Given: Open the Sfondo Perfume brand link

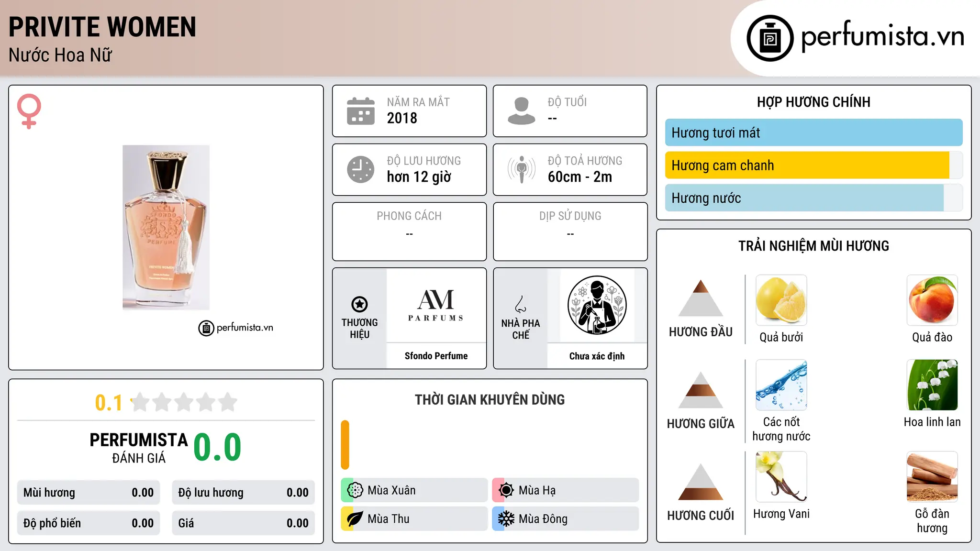Looking at the screenshot, I should pyautogui.click(x=436, y=356).
